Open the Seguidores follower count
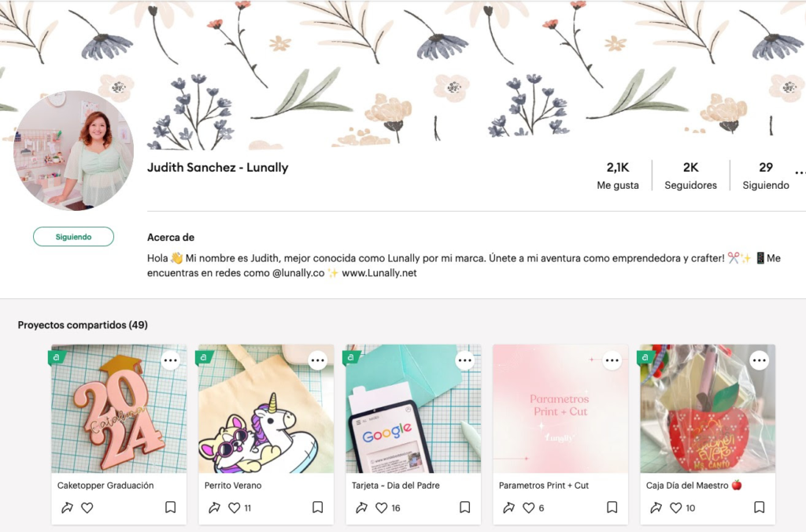Viewport: 806px width, 532px height. 690,175
